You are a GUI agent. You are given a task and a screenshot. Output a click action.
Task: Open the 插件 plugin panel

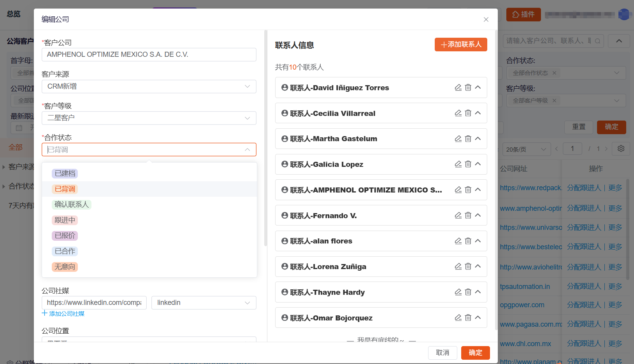523,14
